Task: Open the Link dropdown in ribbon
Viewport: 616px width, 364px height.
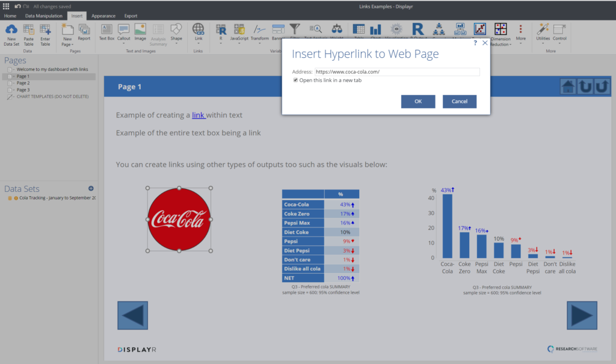Action: click(198, 38)
